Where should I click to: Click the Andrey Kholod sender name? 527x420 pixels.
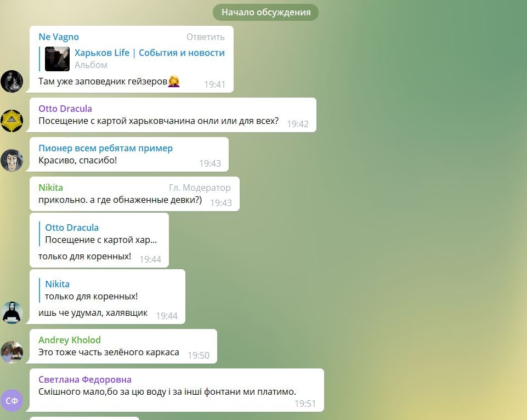click(69, 340)
